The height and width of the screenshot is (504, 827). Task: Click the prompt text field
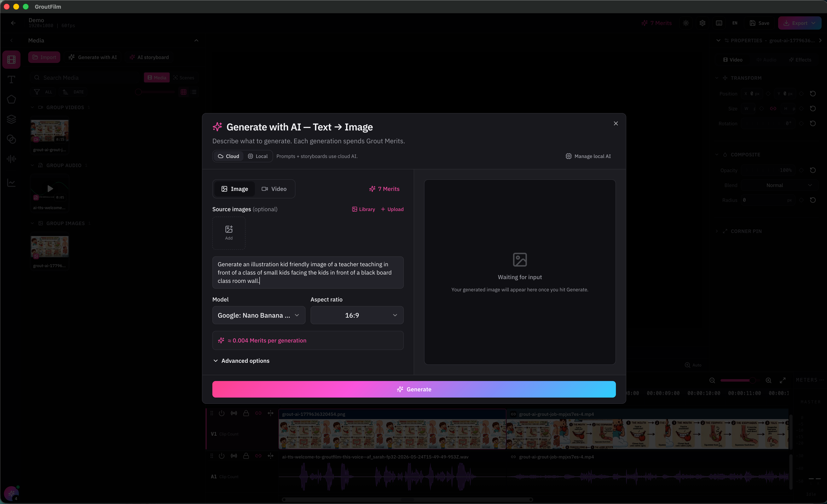[x=308, y=272]
